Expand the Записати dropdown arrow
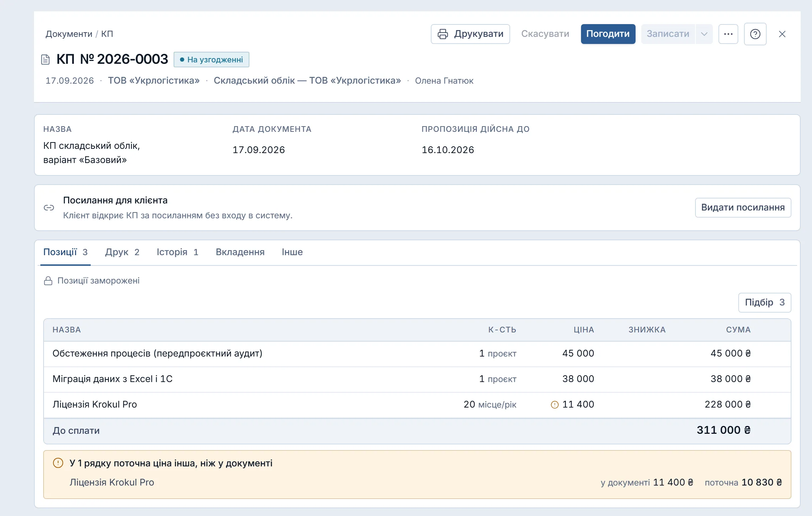Viewport: 812px width, 516px height. pos(704,34)
